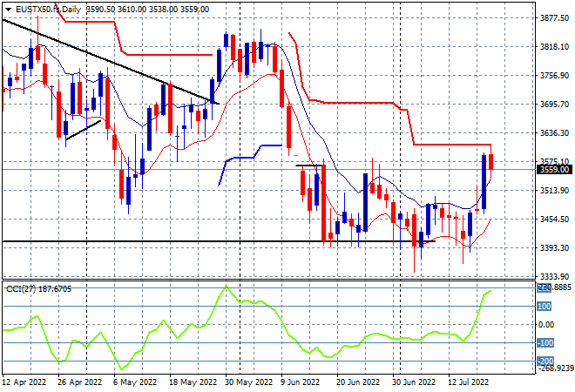Click the 3333.90 price axis label

pyautogui.click(x=554, y=276)
